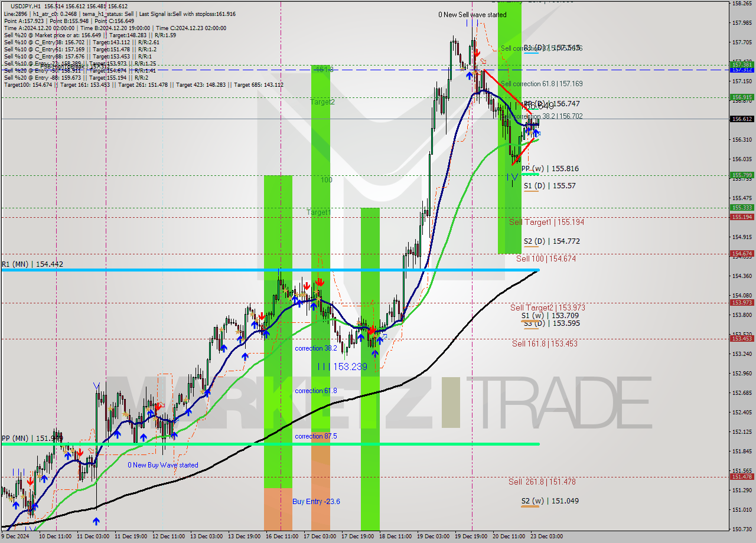Select the green 156.915 price tag

742,97
